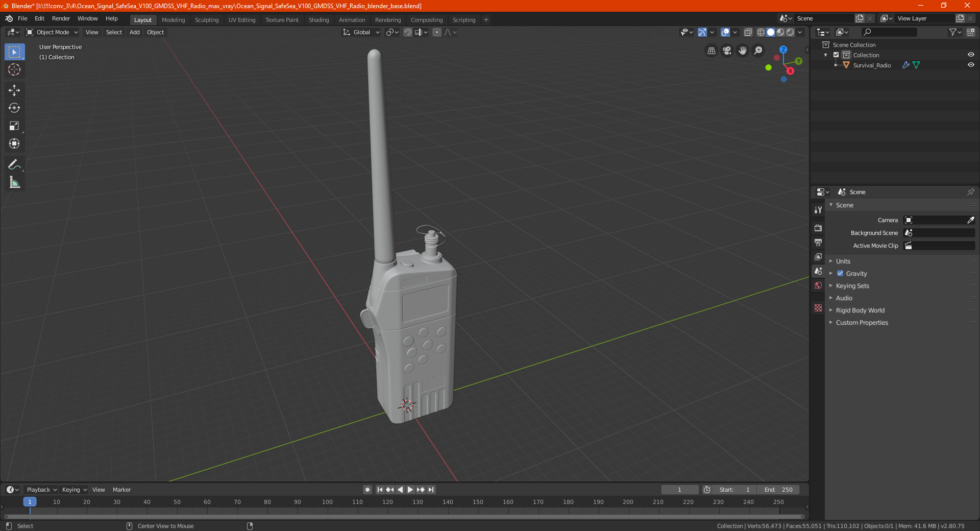Switch to material preview shading
The width and height of the screenshot is (980, 531).
coord(780,32)
